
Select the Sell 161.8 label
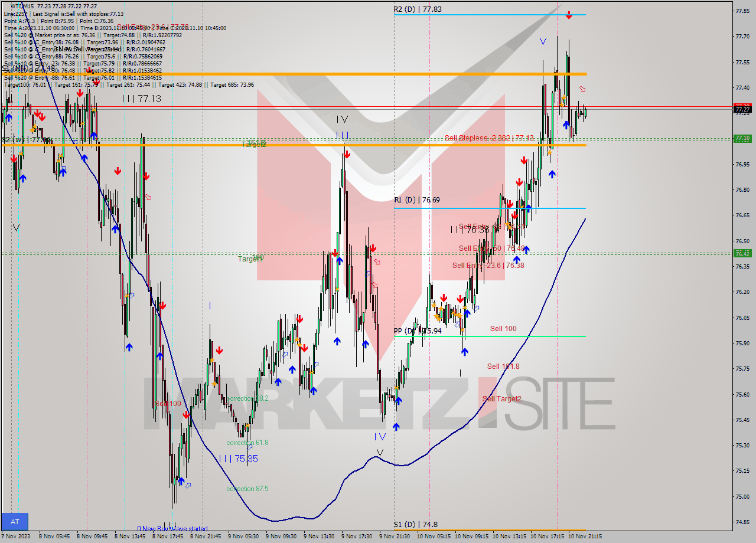(503, 367)
